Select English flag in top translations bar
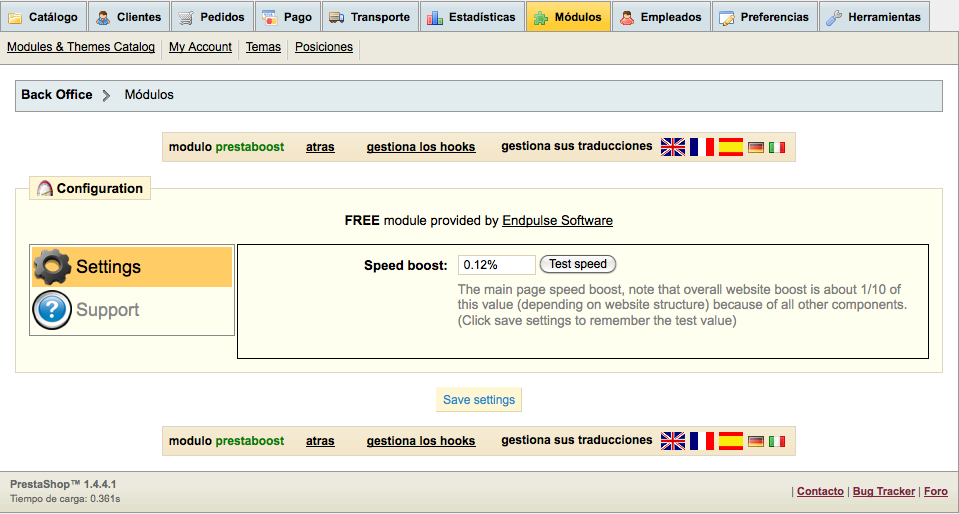Image resolution: width=959 pixels, height=514 pixels. [x=673, y=147]
